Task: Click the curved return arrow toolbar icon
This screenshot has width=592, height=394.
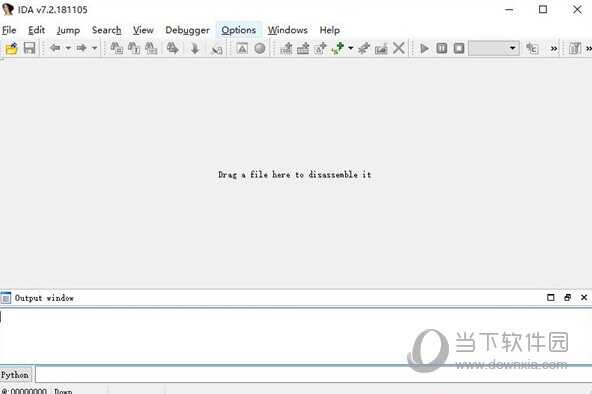Action: click(216, 49)
